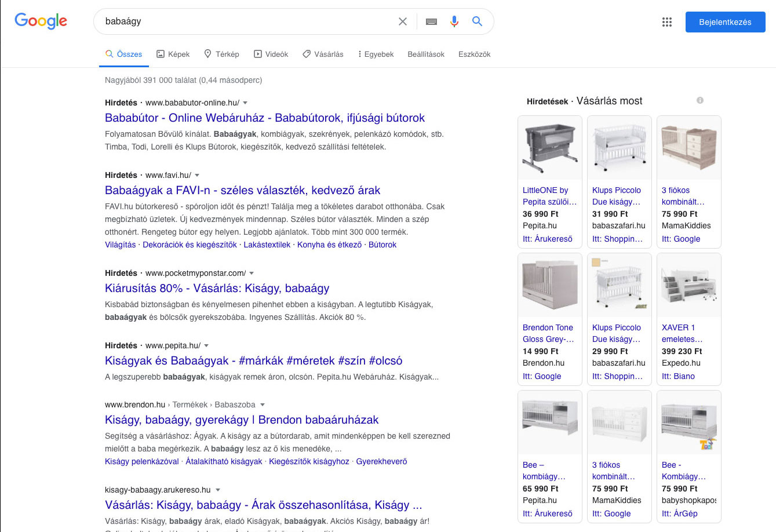The width and height of the screenshot is (776, 532).
Task: Click 'Itt: Biano' under XAVER product
Action: [x=678, y=376]
